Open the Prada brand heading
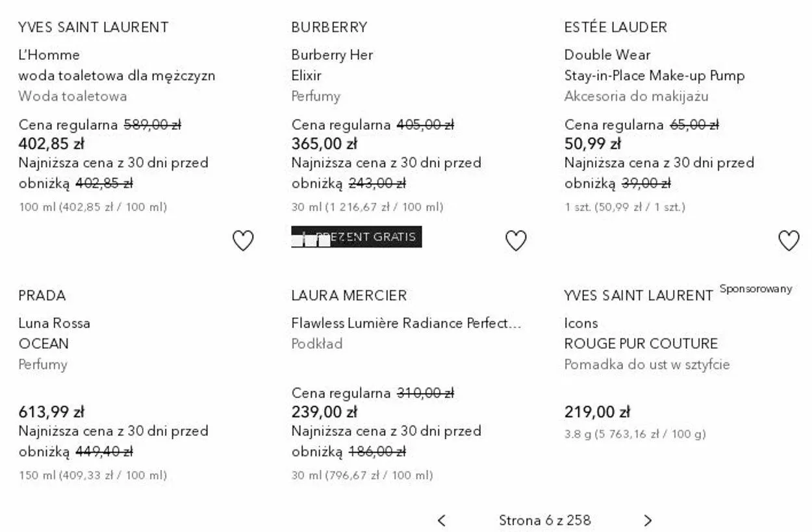 (42, 296)
